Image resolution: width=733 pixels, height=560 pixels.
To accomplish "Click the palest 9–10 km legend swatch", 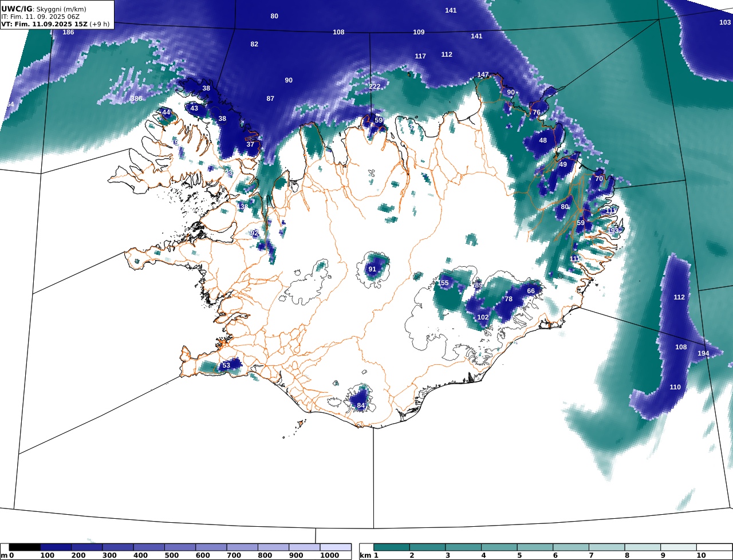I will (x=679, y=548).
